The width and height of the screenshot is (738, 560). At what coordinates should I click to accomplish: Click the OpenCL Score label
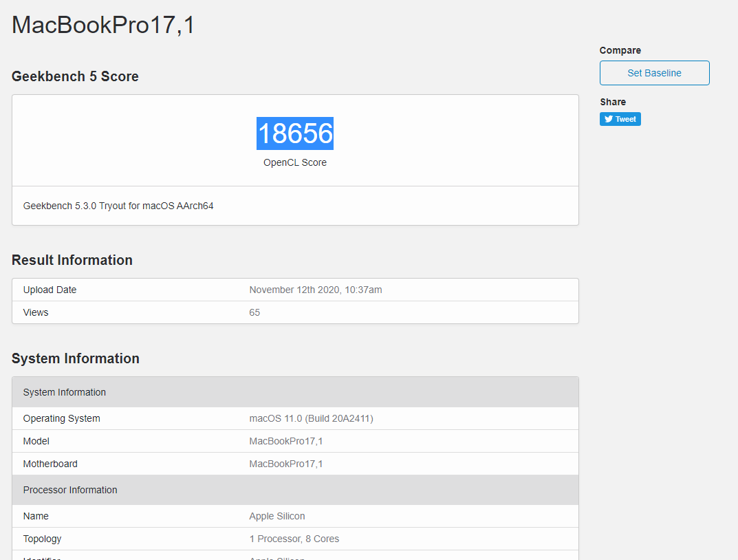pos(295,162)
